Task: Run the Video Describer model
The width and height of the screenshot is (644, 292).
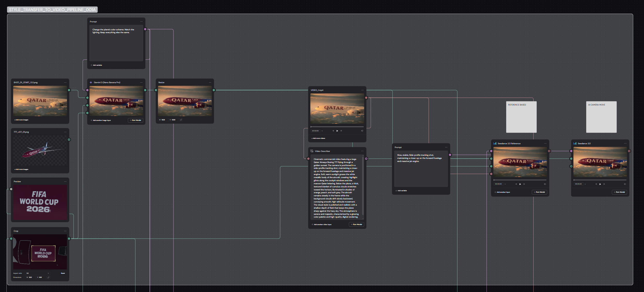Action: point(357,225)
